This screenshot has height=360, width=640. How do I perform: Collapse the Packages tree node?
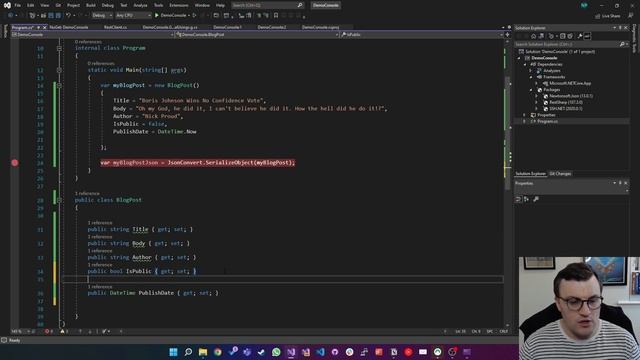point(531,90)
